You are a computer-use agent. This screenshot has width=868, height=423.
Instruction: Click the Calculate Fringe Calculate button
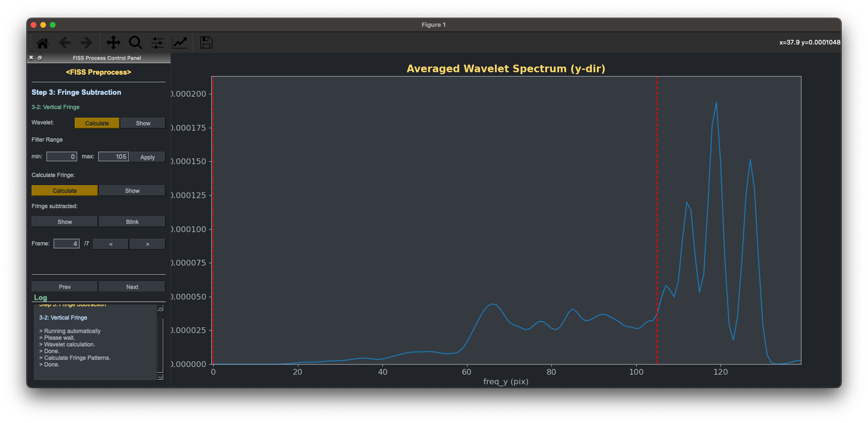(x=65, y=190)
